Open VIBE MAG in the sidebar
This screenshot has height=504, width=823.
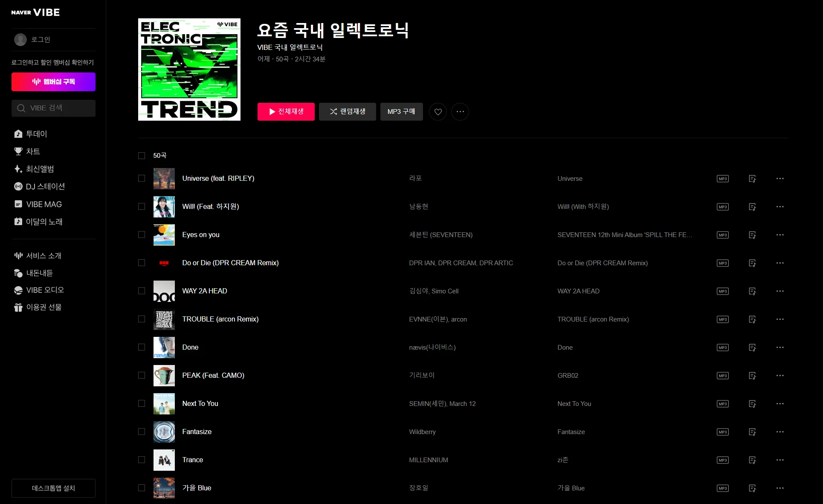(x=38, y=204)
